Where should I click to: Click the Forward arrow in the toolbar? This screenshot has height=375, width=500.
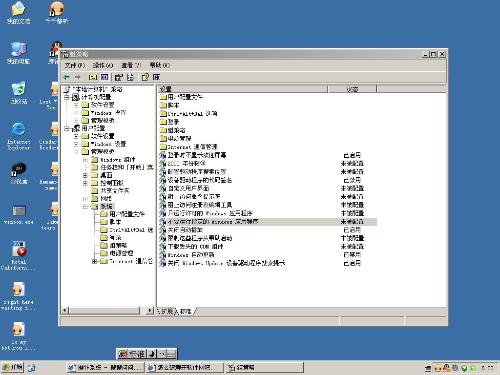(x=78, y=77)
